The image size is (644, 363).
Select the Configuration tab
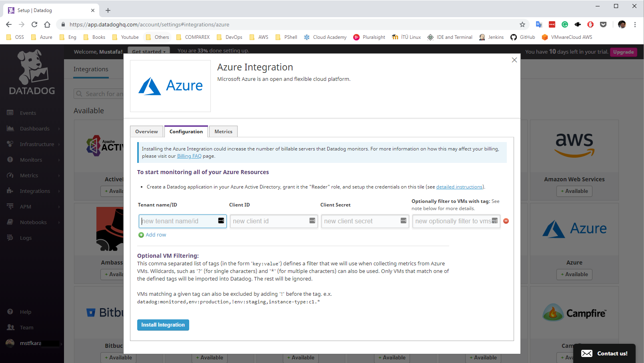click(x=186, y=131)
